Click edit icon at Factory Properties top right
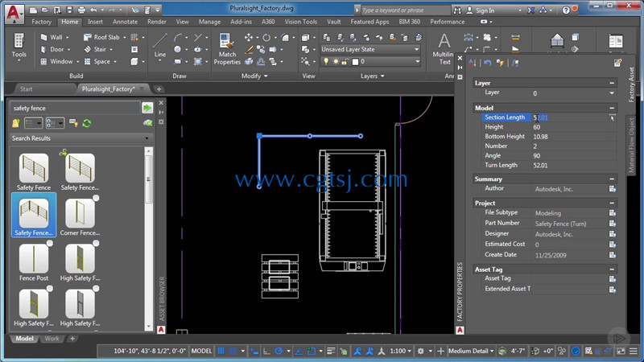 pyautogui.click(x=617, y=63)
